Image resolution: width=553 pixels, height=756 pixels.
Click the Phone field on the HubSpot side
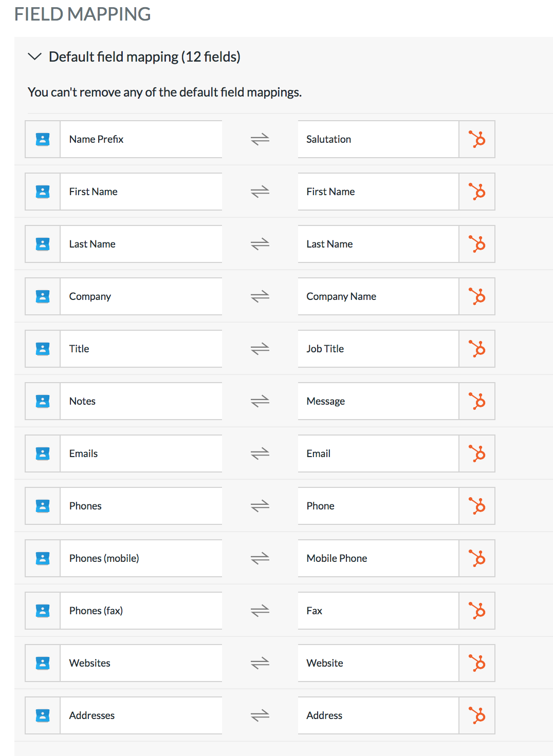[x=378, y=506]
